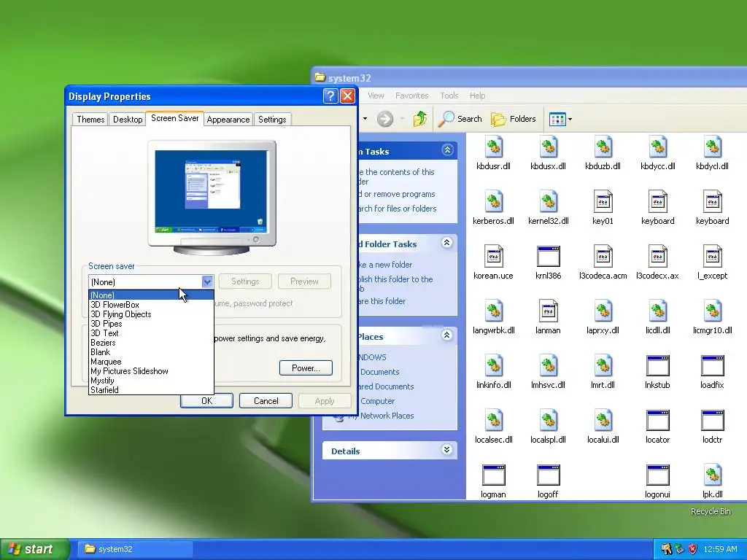Click Display Properties help question mark button
The height and width of the screenshot is (560, 747).
point(330,96)
